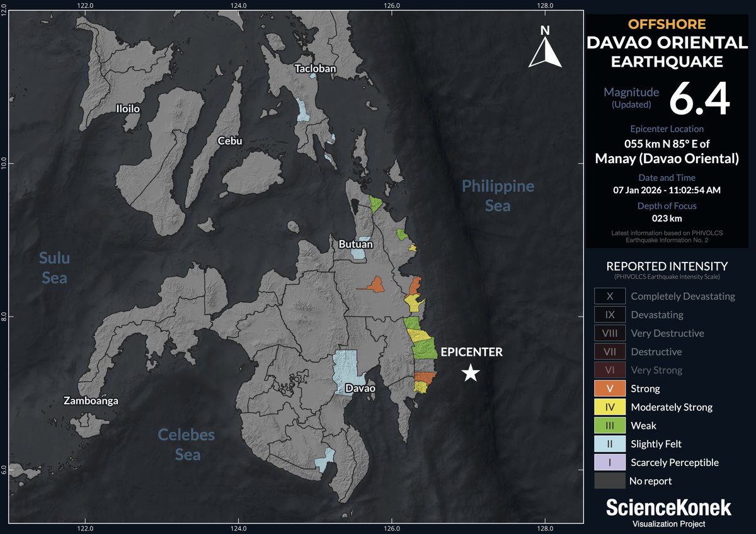This screenshot has width=756, height=534.
Task: Click the 'Philippine Sea' label
Action: 498,196
